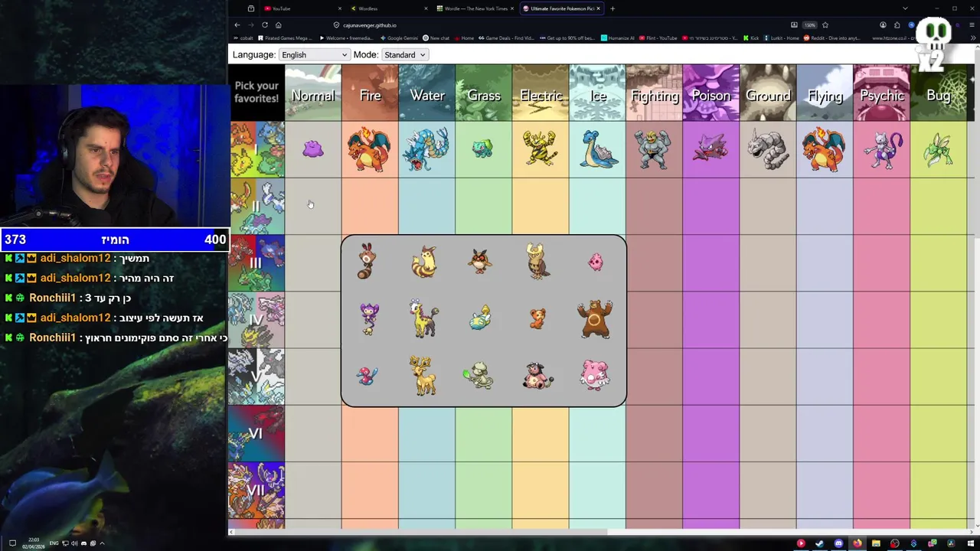Image resolution: width=980 pixels, height=551 pixels.
Task: Open the Humanize AI bookmark
Action: [x=618, y=37]
